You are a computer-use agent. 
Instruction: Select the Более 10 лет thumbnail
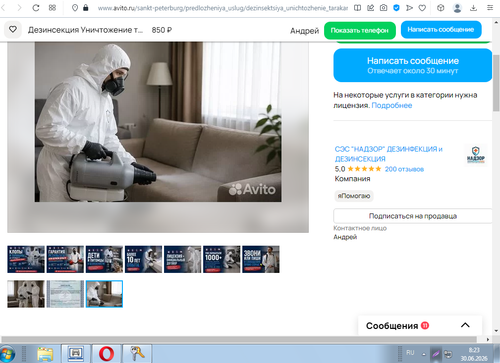[x=143, y=259]
